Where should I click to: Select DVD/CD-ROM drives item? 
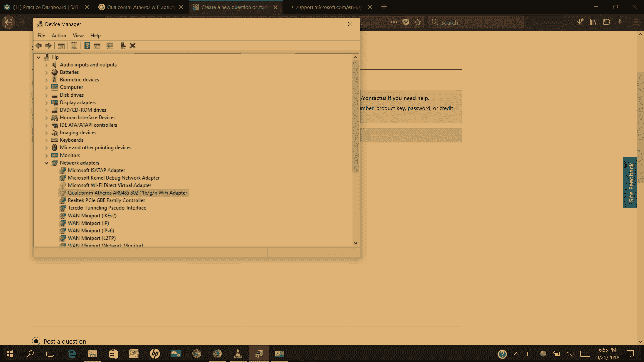83,110
